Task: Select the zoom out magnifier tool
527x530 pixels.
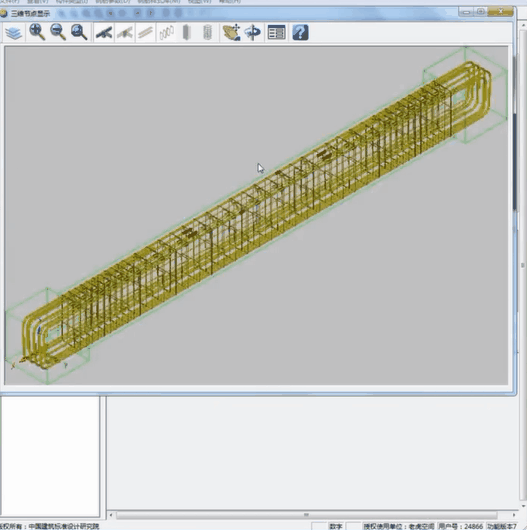Action: tap(58, 32)
